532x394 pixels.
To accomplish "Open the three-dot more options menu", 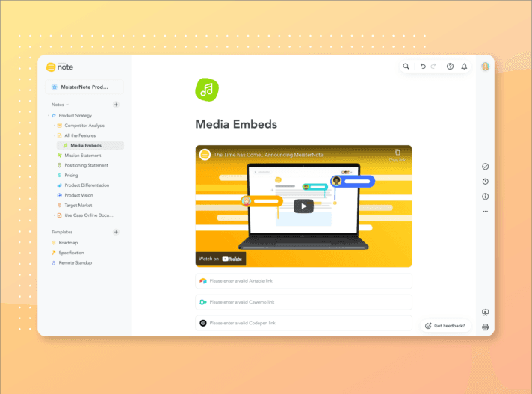I will [485, 212].
